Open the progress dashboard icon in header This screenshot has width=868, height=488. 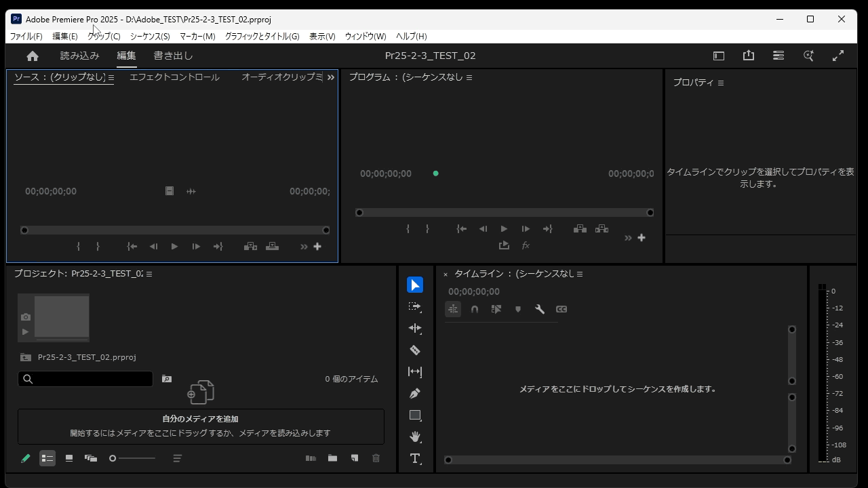click(778, 56)
